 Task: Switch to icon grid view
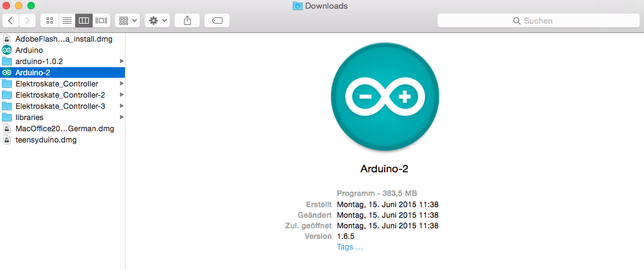coord(50,21)
